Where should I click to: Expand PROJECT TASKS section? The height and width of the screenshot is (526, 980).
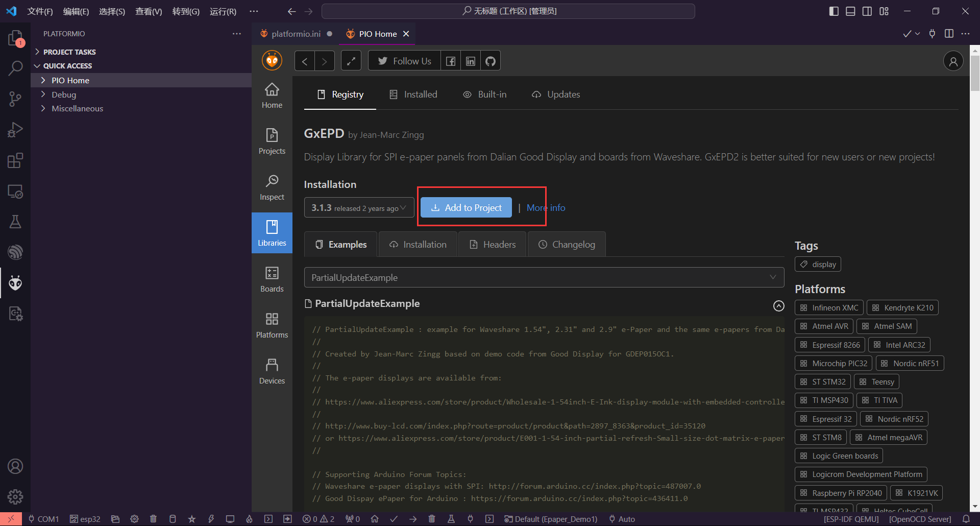141,52
